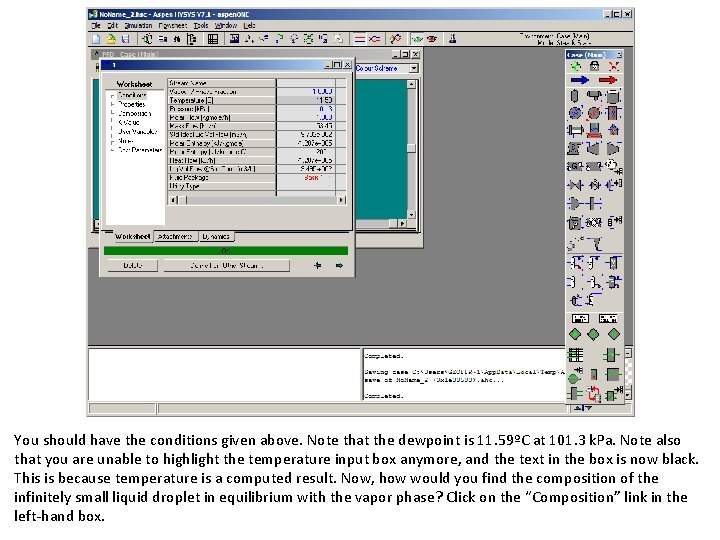Click the New Case toolbar icon

click(96, 39)
